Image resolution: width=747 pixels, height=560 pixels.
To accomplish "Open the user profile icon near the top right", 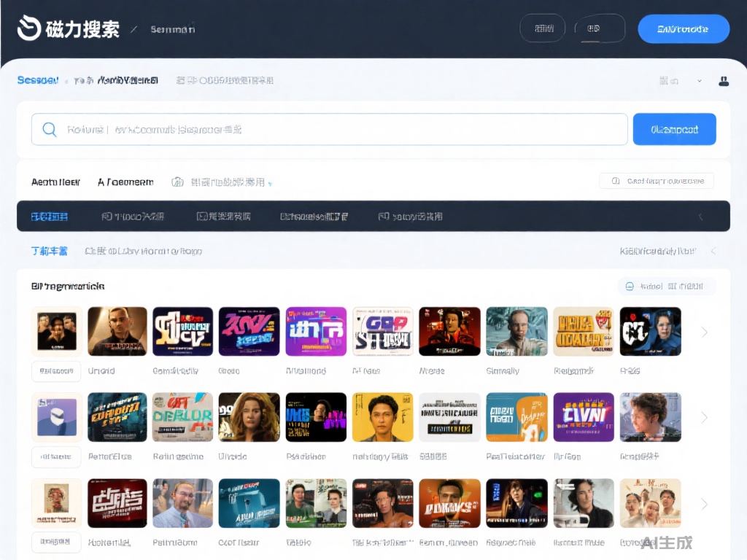I will coord(724,81).
